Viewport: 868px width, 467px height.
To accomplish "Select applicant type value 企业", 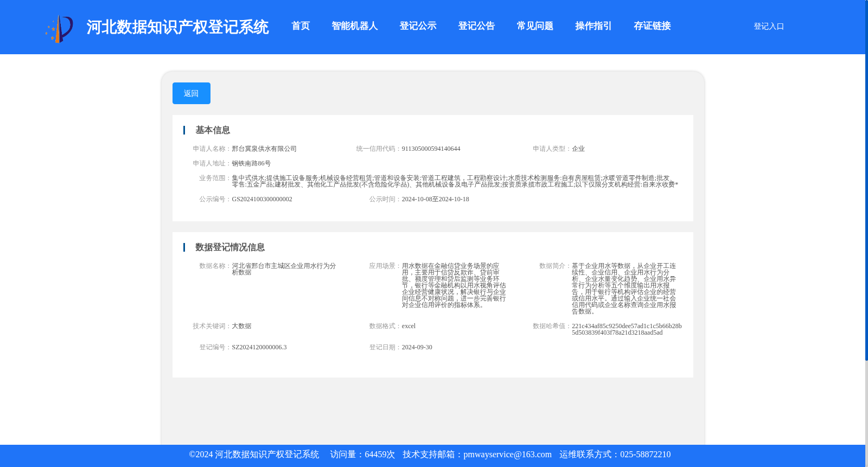I will point(578,149).
